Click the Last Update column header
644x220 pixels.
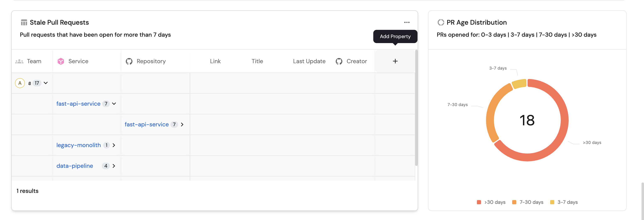(x=309, y=61)
